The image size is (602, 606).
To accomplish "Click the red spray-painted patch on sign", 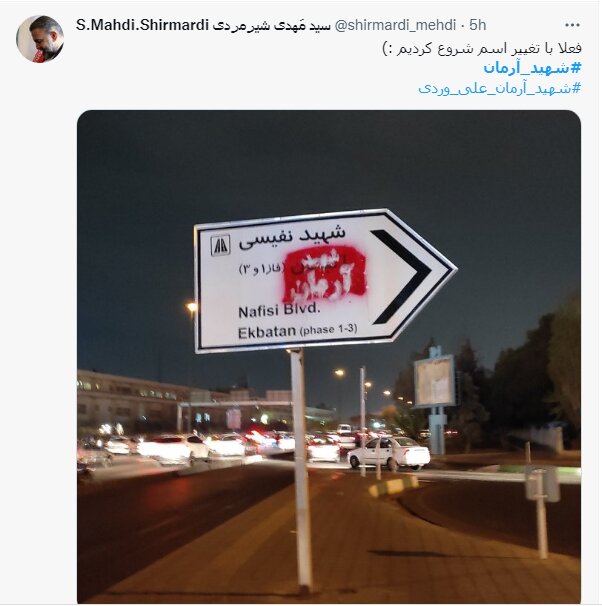I will click(325, 274).
